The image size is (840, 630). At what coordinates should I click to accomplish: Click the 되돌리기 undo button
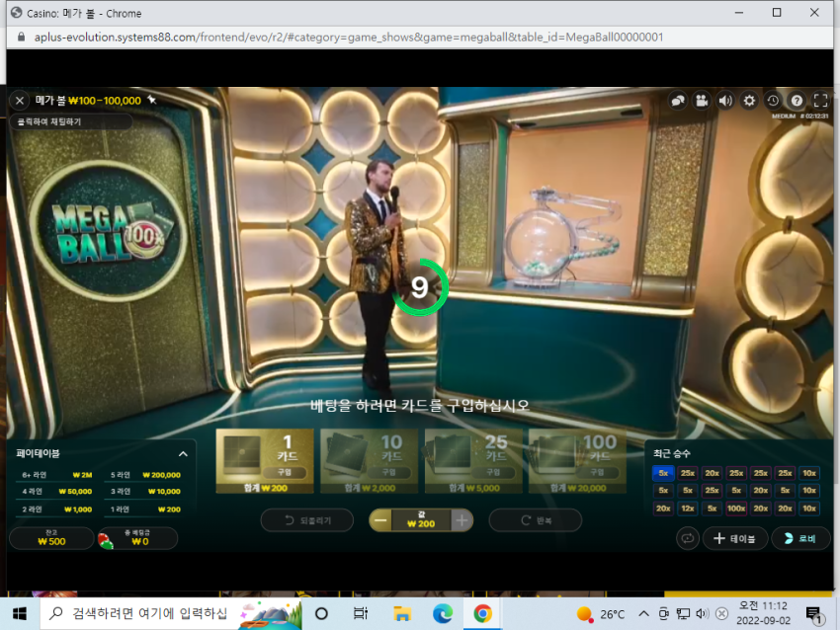[x=307, y=520]
